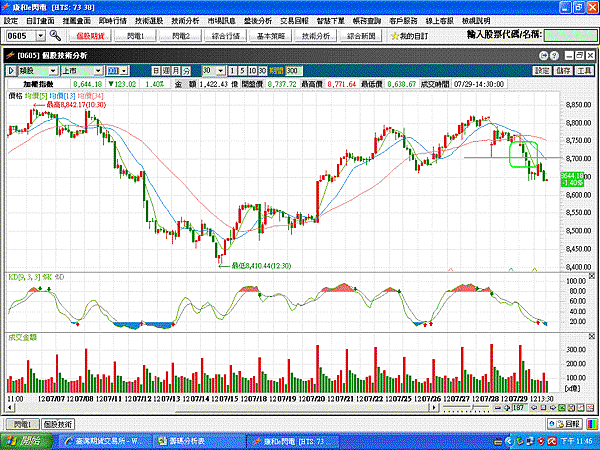Click the network computers tray icon
Viewport: 600px width, 450px height.
coord(531,442)
